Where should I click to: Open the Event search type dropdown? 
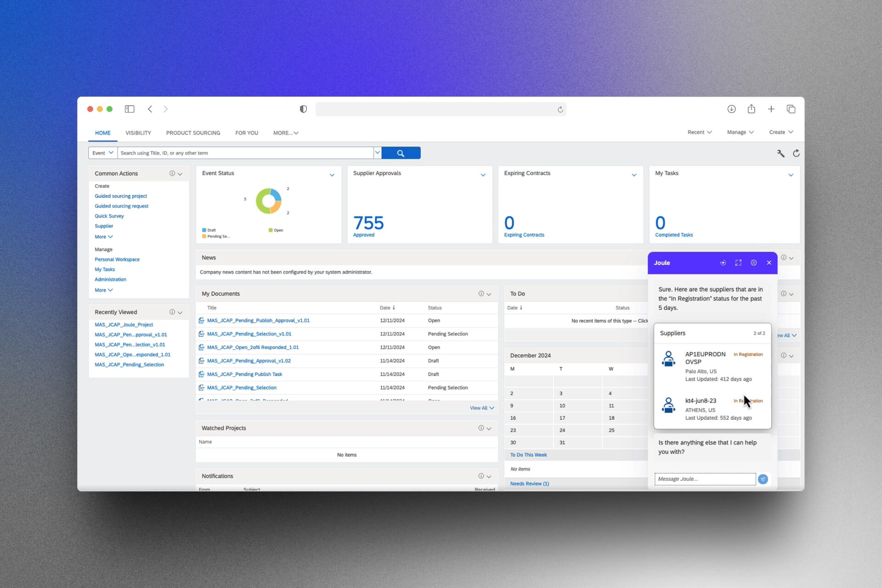(x=103, y=153)
